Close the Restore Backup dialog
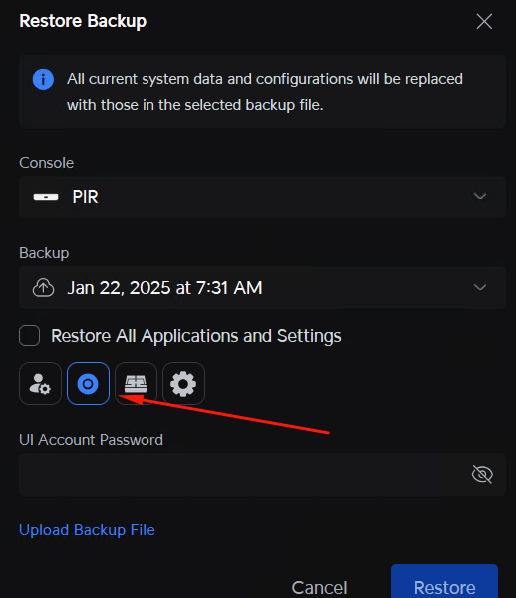Viewport: 516px width, 598px height. pos(484,21)
